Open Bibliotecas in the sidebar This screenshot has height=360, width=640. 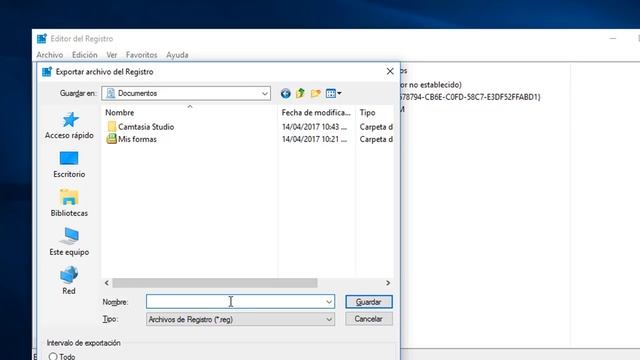(69, 203)
